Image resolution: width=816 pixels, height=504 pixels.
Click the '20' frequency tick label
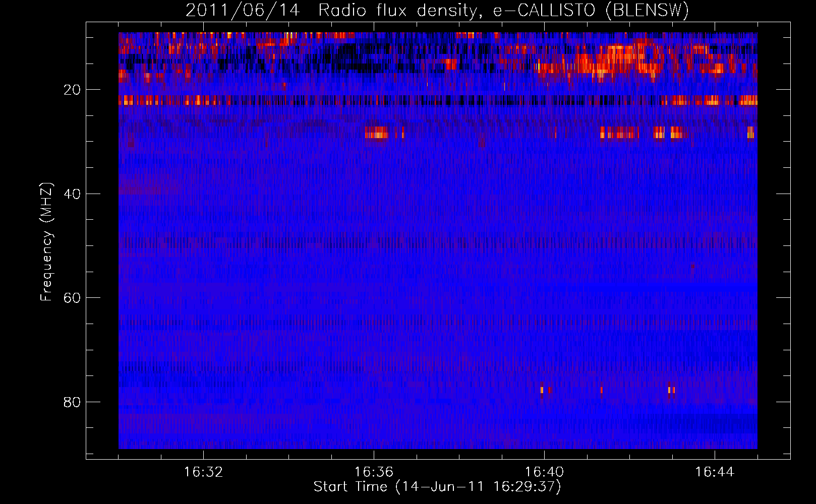pyautogui.click(x=72, y=90)
